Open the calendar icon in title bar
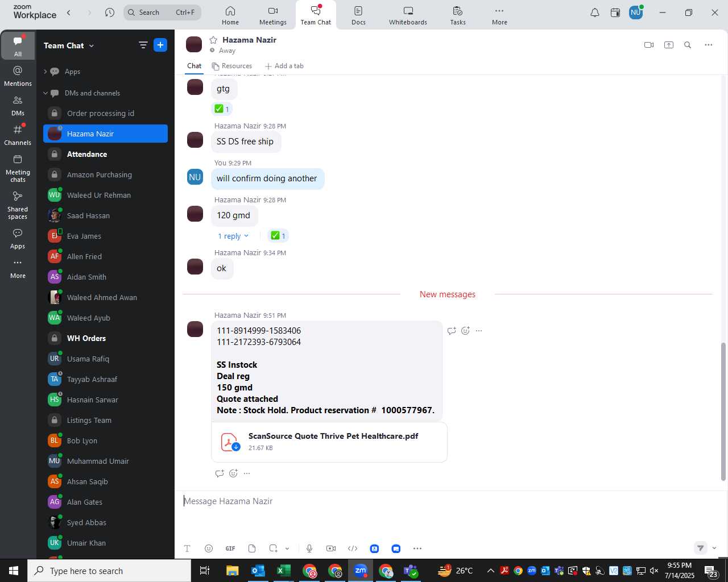This screenshot has height=582, width=728. click(x=615, y=13)
